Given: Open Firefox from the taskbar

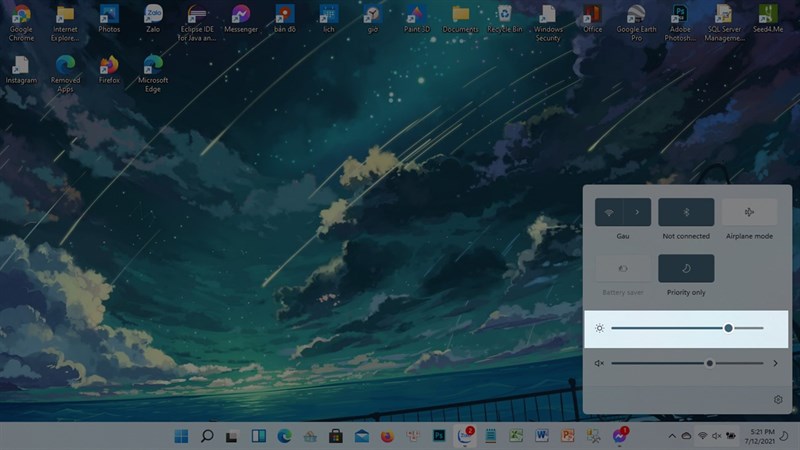Looking at the screenshot, I should coord(387,436).
